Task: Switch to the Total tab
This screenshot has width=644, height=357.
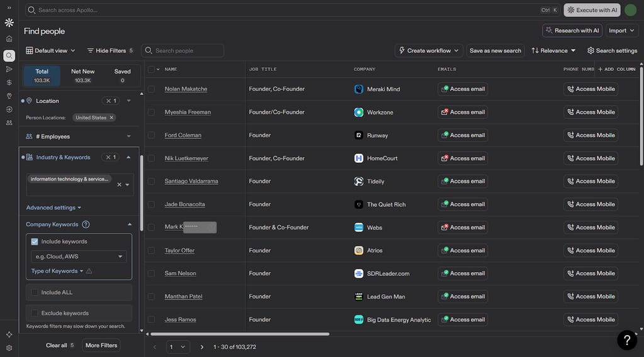Action: tap(42, 75)
